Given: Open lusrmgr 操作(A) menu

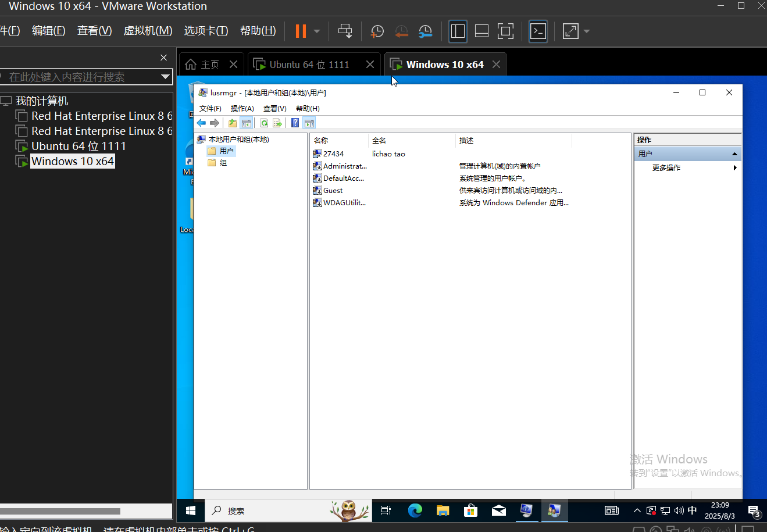Looking at the screenshot, I should point(242,109).
